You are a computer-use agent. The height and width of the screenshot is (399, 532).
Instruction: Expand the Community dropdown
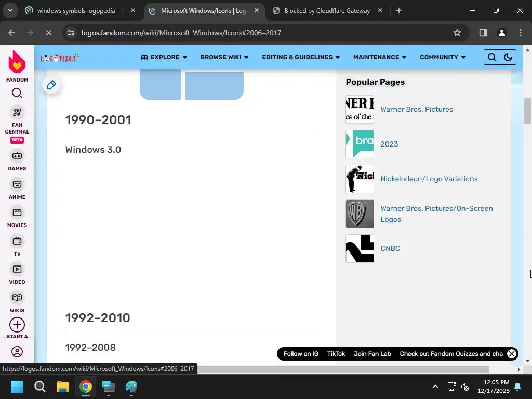[x=443, y=57]
